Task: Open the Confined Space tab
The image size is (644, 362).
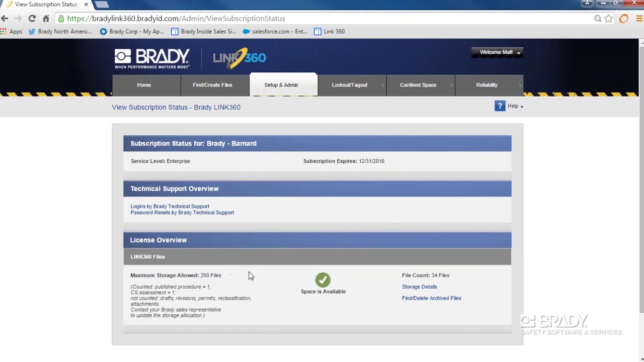Action: 420,85
